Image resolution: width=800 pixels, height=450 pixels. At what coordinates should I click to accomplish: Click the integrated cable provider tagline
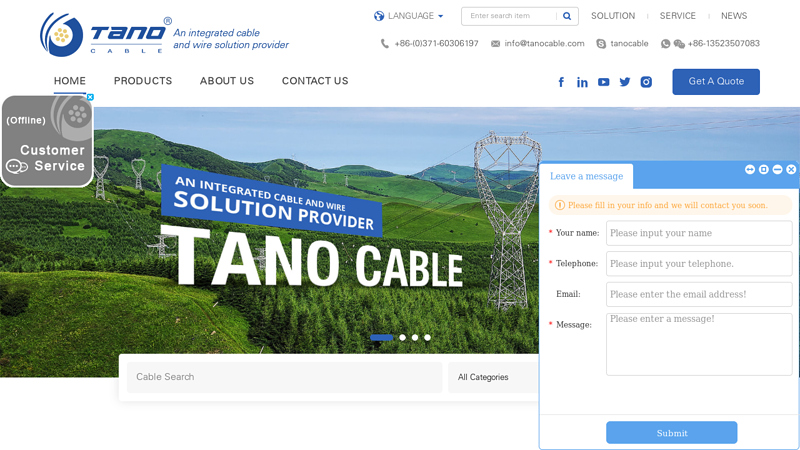point(231,39)
